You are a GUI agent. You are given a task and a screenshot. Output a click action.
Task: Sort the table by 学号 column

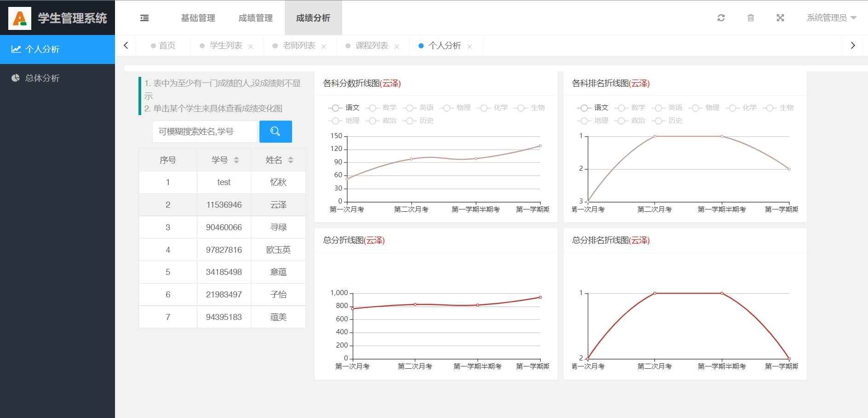(x=236, y=160)
